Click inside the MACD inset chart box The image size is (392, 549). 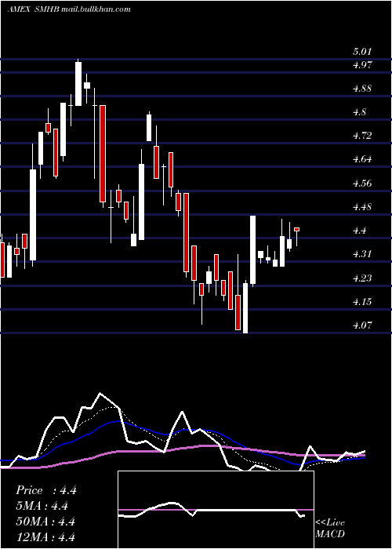[x=216, y=510]
